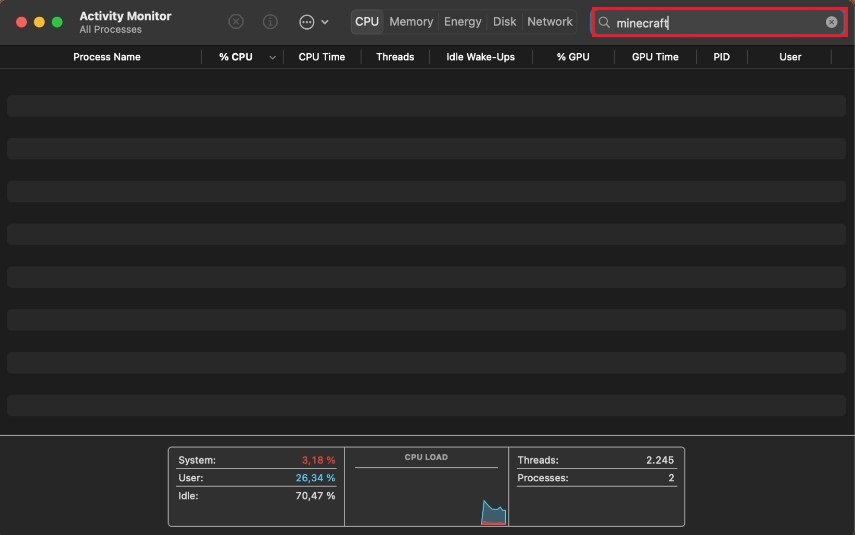Clear the minecraft search text
Image resolution: width=855 pixels, height=535 pixels.
pyautogui.click(x=831, y=22)
